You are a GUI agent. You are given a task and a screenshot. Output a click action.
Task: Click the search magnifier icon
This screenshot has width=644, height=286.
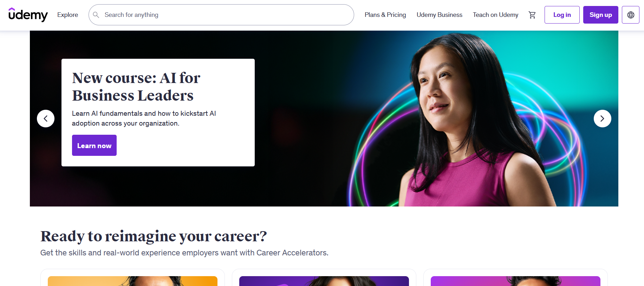96,15
